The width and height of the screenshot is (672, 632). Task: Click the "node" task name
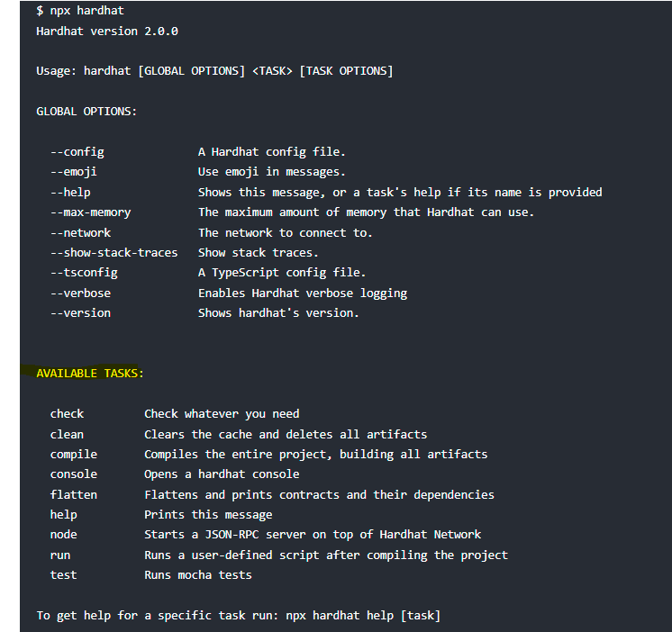tap(64, 535)
